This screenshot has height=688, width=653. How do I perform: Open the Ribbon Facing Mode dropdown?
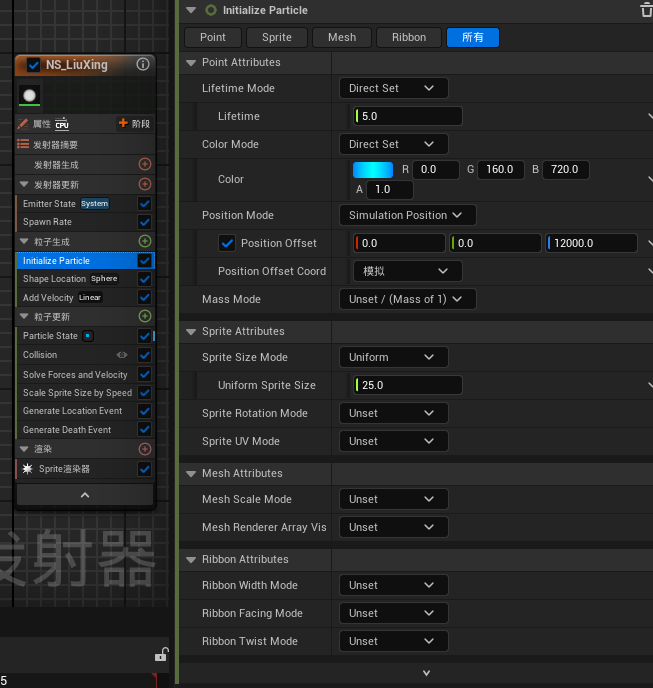[394, 613]
